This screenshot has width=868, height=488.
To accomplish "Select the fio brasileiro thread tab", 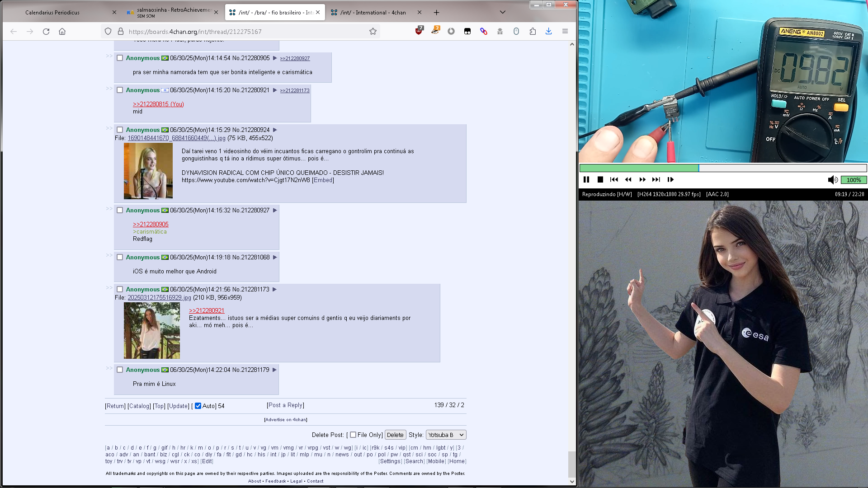I will 274,12.
